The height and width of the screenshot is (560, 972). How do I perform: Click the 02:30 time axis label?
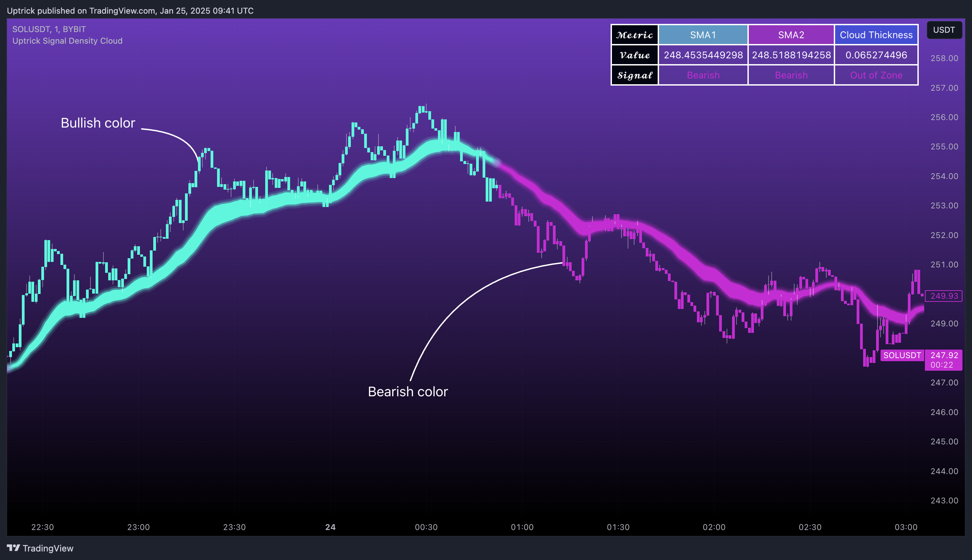(810, 527)
